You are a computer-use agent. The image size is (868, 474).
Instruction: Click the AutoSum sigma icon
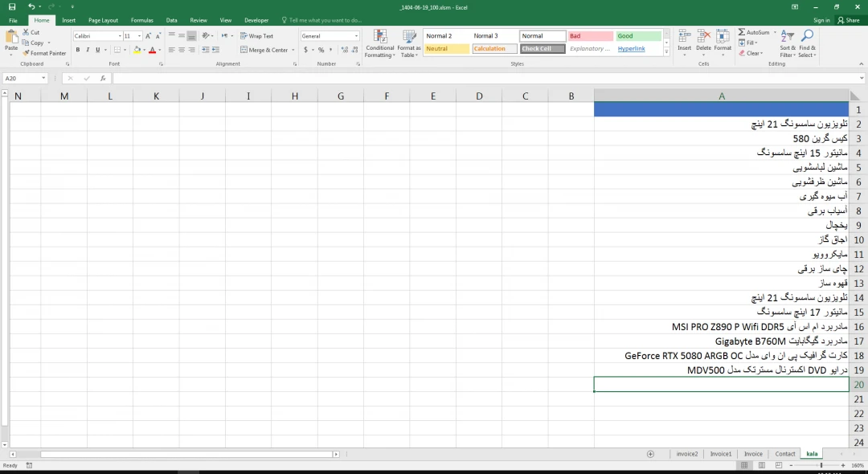click(x=742, y=32)
